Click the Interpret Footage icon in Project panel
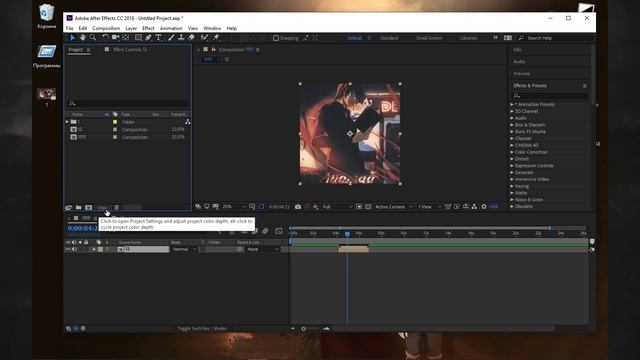Screen dimensions: 640x360 (x=69, y=208)
